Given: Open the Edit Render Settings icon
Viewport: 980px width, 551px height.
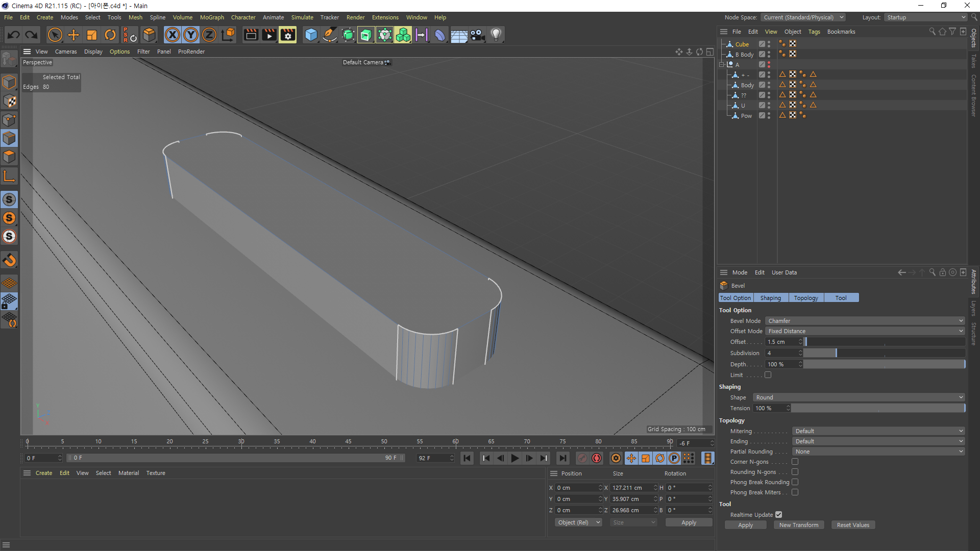Looking at the screenshot, I should [288, 35].
